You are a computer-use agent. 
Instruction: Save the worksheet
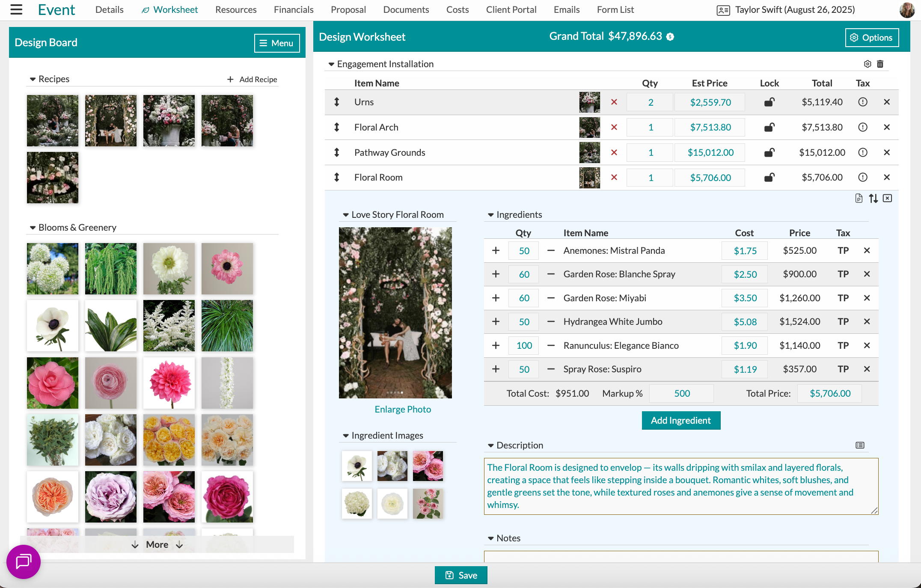461,575
